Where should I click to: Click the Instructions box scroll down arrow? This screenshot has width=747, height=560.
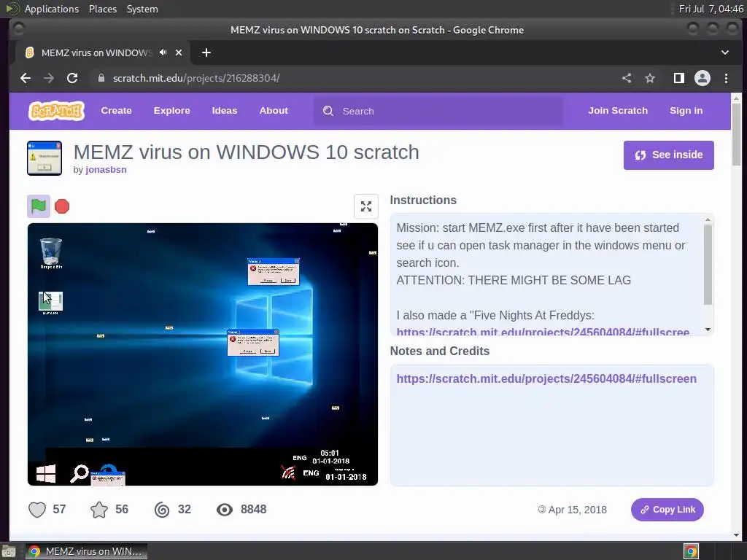[708, 330]
